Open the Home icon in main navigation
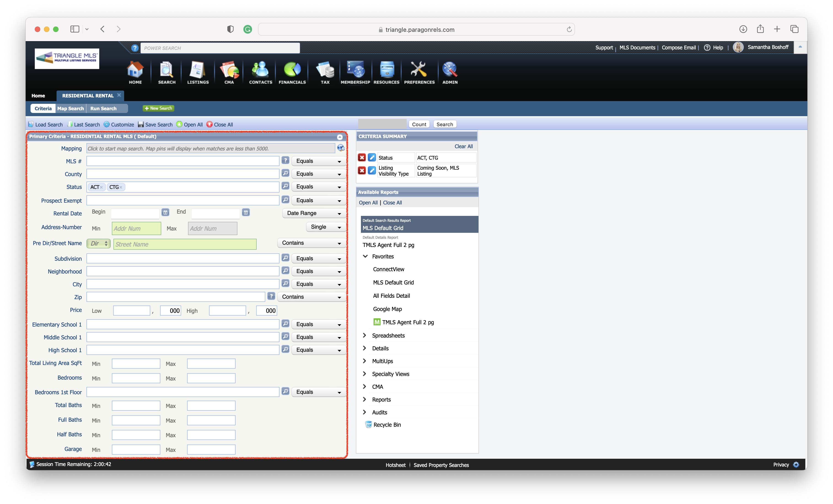This screenshot has height=504, width=833. [135, 72]
